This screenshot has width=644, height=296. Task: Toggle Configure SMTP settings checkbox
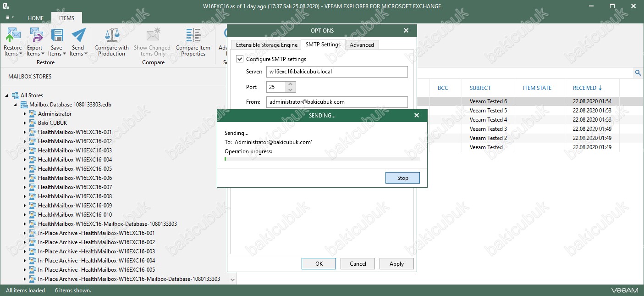240,59
